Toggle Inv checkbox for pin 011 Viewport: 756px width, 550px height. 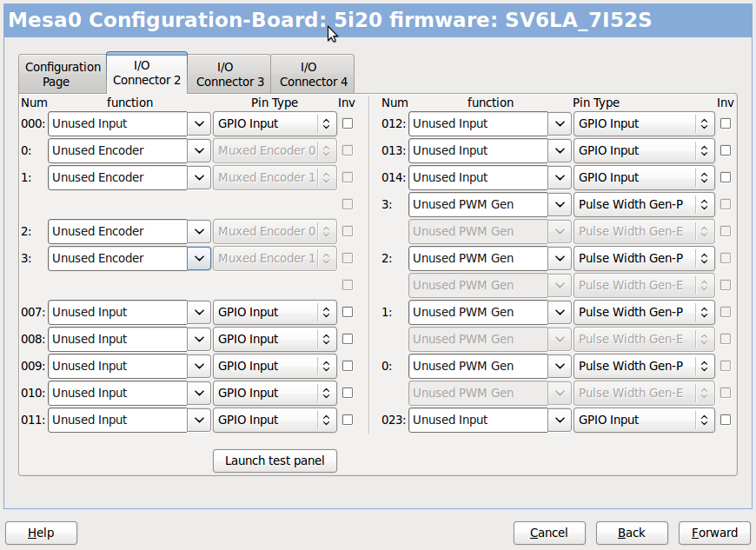coord(347,420)
